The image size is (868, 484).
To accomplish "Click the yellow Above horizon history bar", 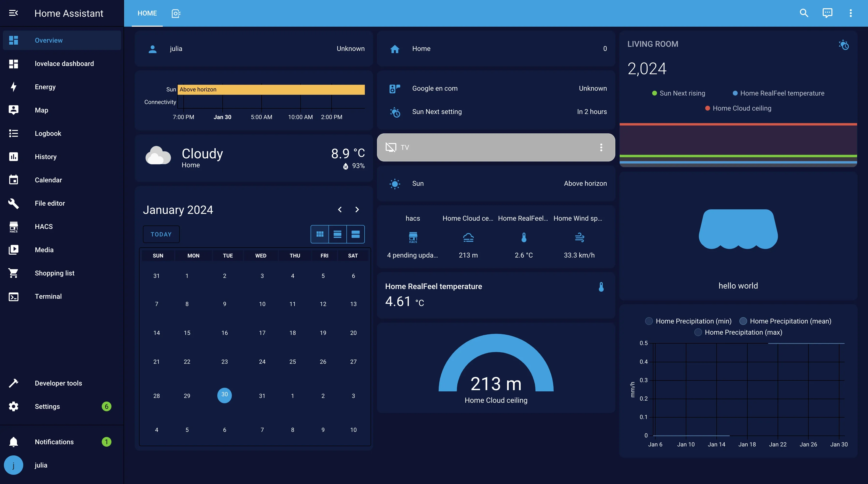I will [271, 89].
